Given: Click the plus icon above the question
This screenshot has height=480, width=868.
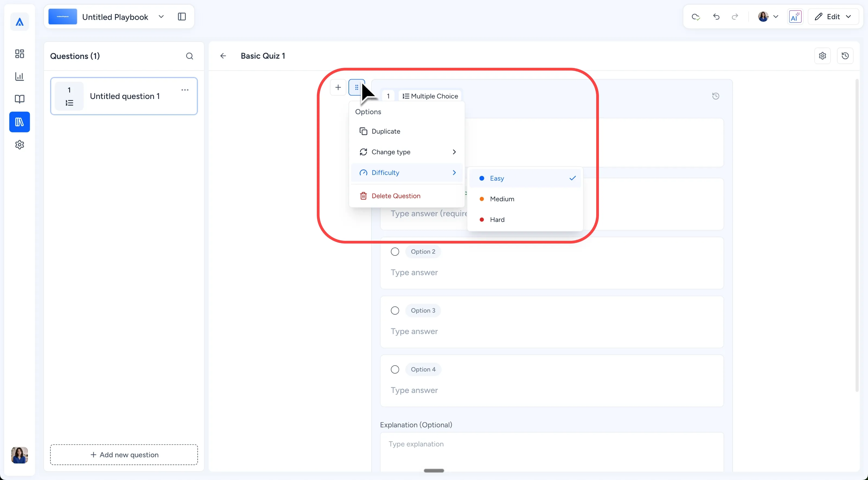Looking at the screenshot, I should point(338,88).
